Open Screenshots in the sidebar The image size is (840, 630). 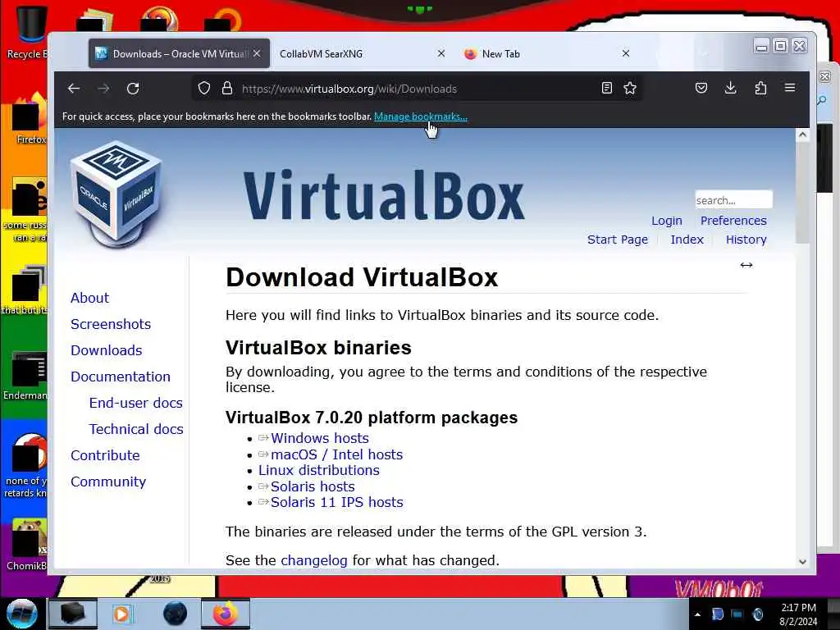(x=111, y=324)
